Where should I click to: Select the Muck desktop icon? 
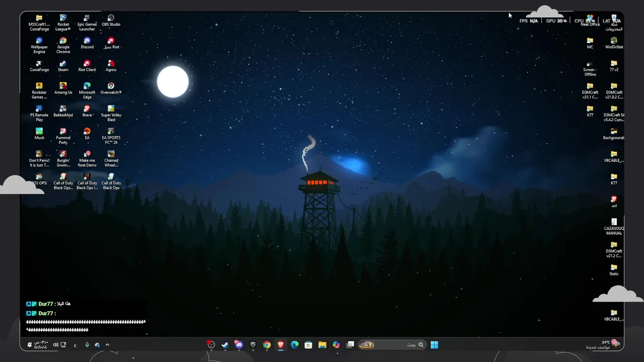tap(39, 134)
